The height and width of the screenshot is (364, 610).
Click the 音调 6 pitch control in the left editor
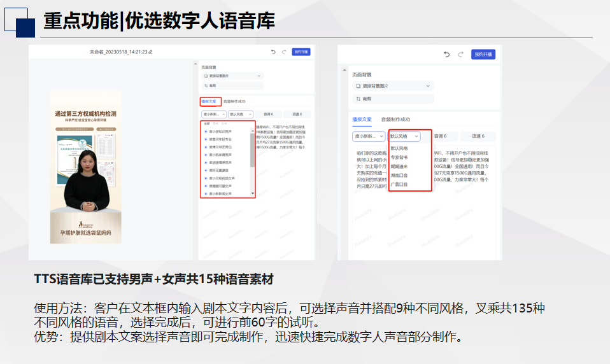268,115
